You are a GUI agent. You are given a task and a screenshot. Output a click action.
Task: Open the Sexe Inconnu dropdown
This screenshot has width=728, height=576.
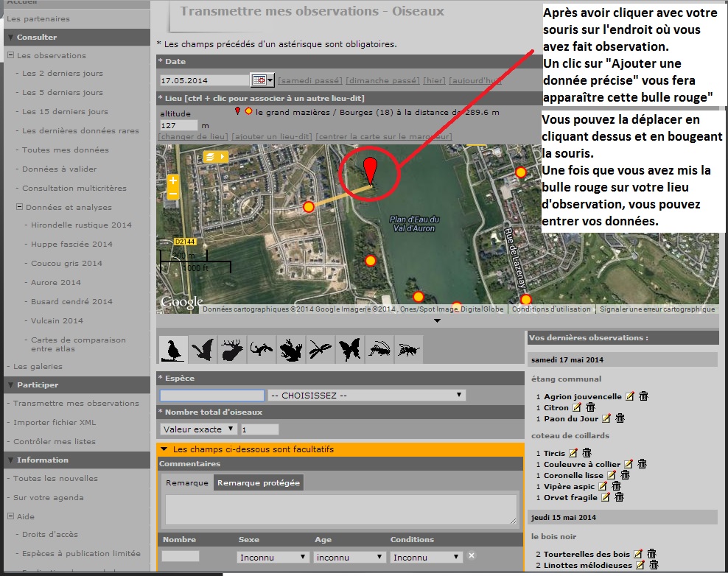click(x=272, y=557)
